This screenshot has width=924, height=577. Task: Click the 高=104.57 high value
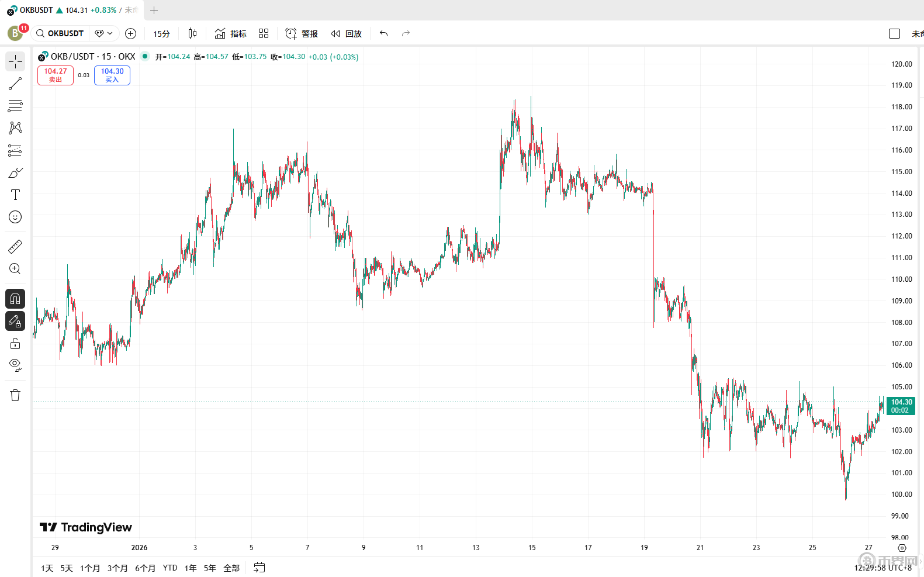211,57
